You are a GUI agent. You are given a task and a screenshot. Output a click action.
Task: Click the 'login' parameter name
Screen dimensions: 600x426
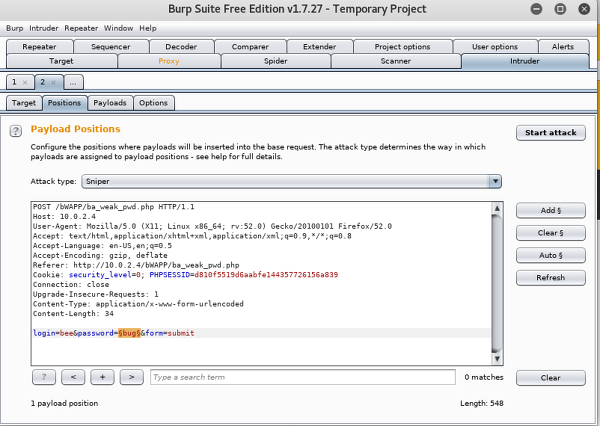[44, 333]
